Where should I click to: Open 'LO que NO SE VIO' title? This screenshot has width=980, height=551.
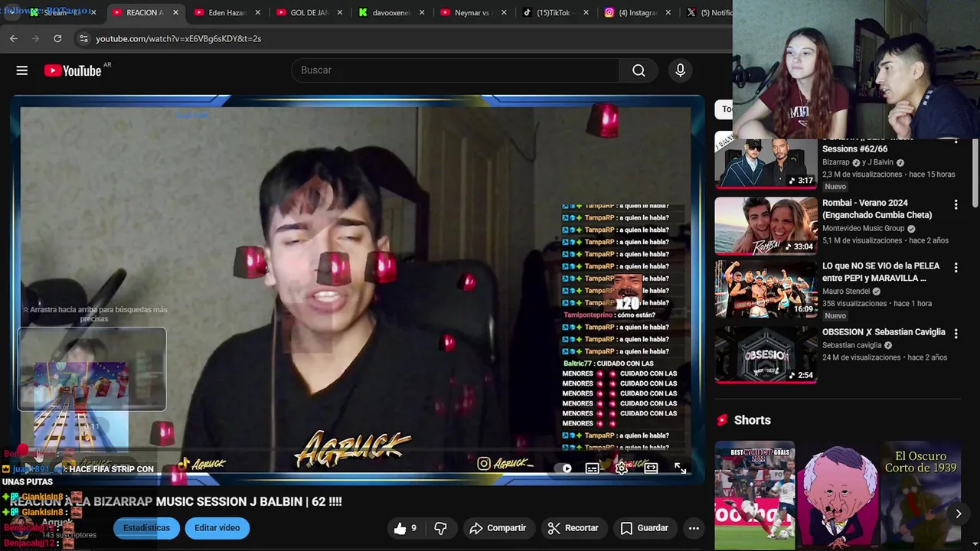(880, 272)
